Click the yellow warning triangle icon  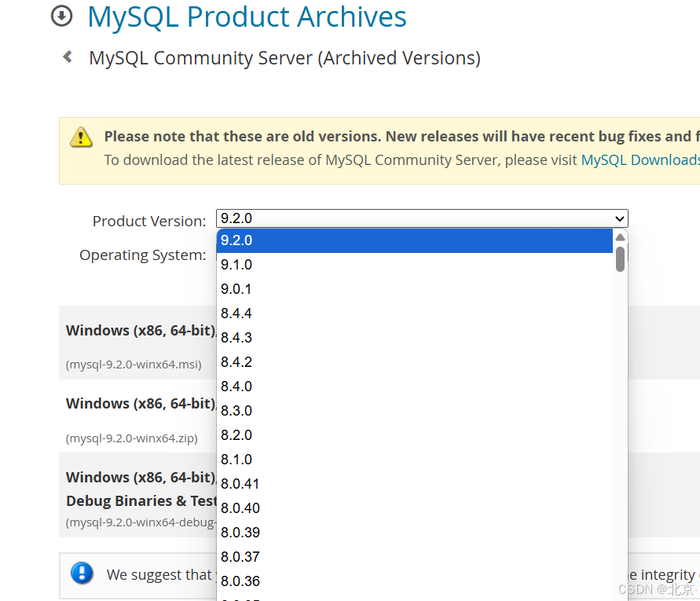(81, 137)
